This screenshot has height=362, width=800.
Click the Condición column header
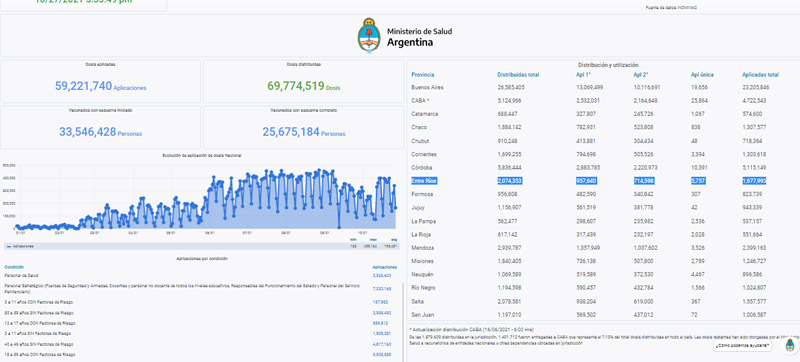click(14, 267)
